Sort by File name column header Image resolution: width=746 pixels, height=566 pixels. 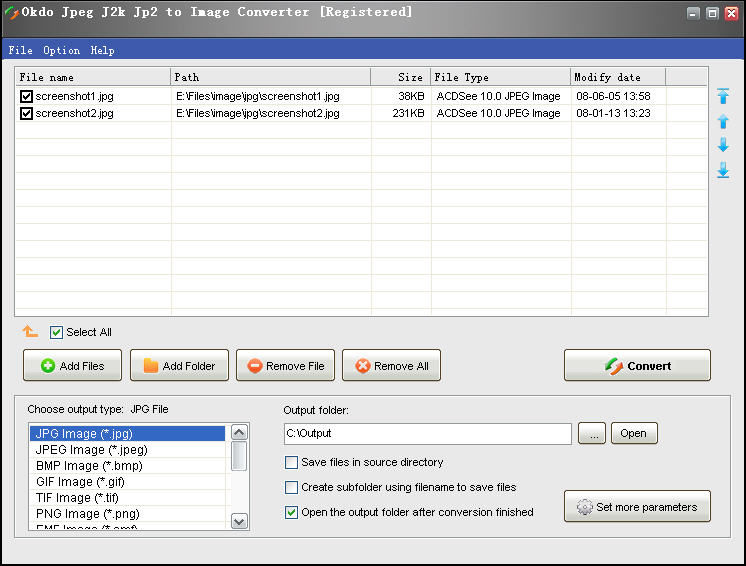pos(93,77)
